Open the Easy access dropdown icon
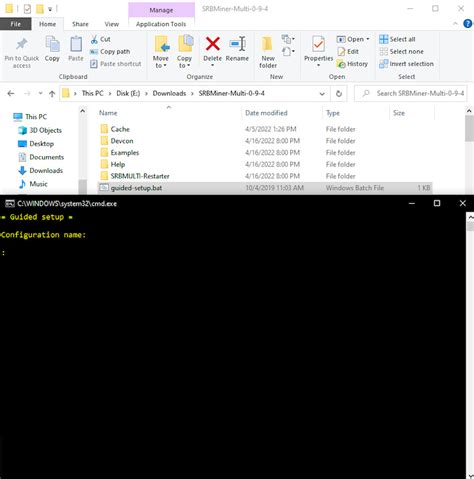The width and height of the screenshot is (474, 479). point(288,51)
